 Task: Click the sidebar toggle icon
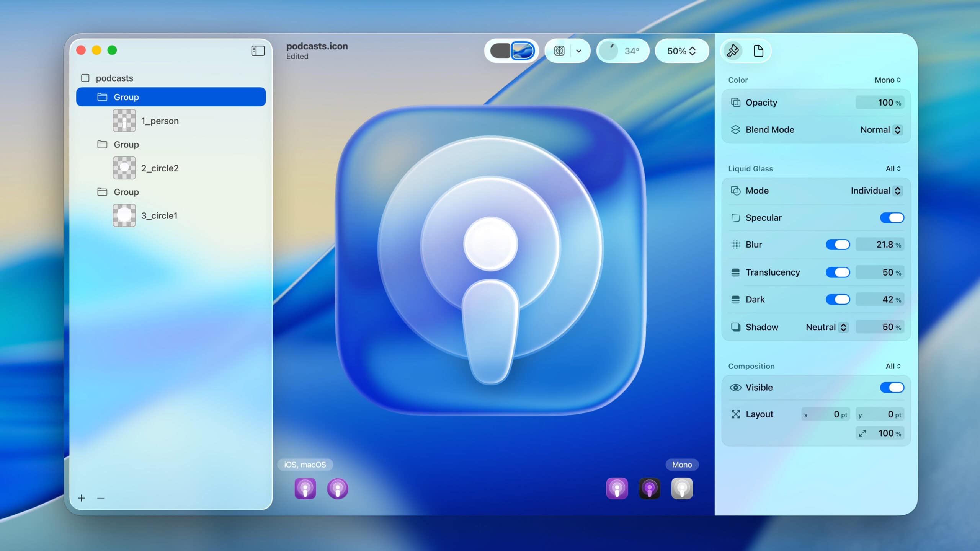(x=257, y=51)
